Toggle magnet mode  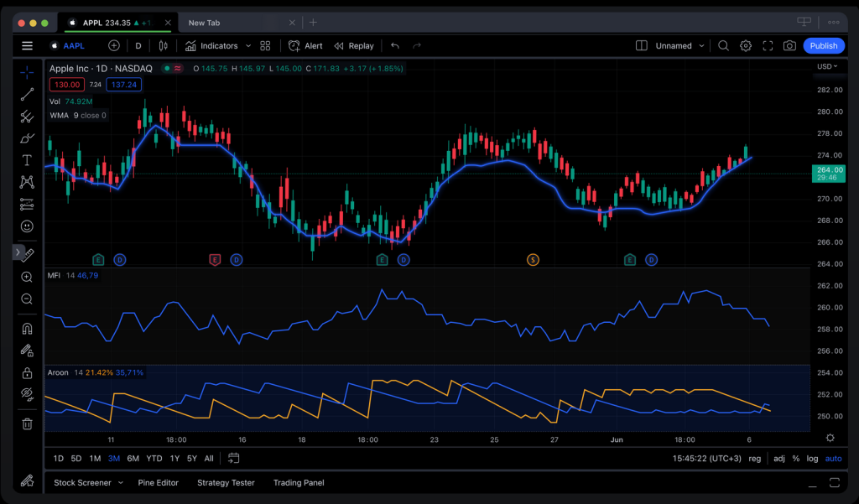[27, 329]
